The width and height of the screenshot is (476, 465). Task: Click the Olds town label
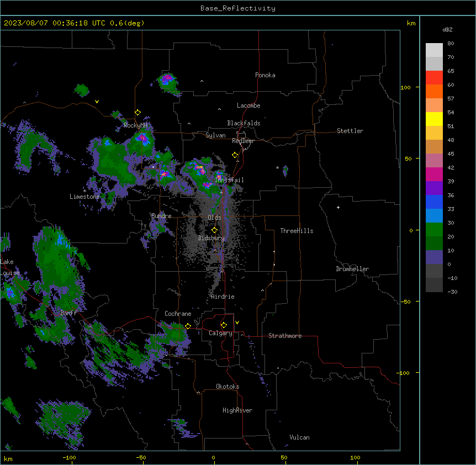pyautogui.click(x=214, y=218)
